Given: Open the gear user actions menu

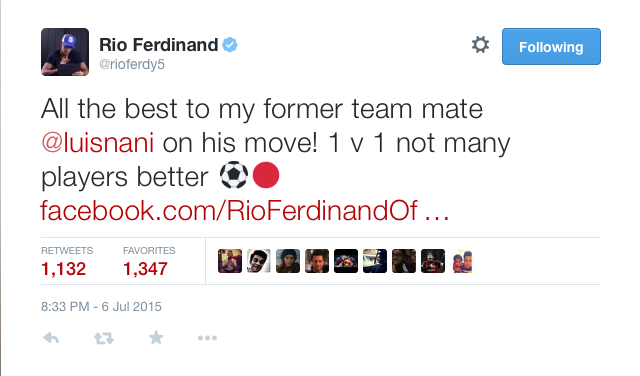Looking at the screenshot, I should pos(480,44).
